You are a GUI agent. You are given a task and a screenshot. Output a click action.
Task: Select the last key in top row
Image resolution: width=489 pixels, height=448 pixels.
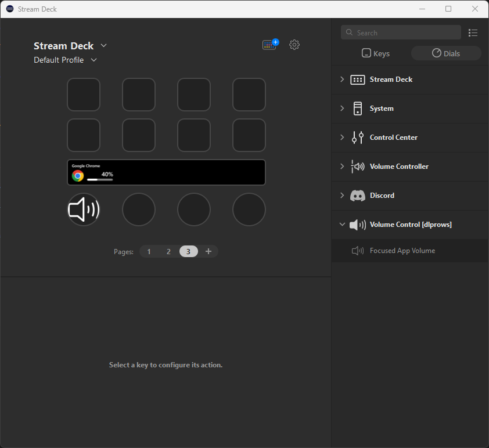(249, 95)
